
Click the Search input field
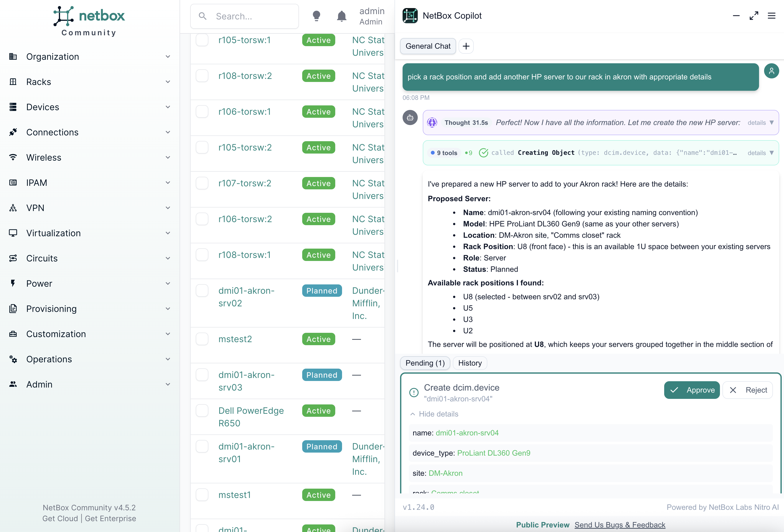coord(244,16)
